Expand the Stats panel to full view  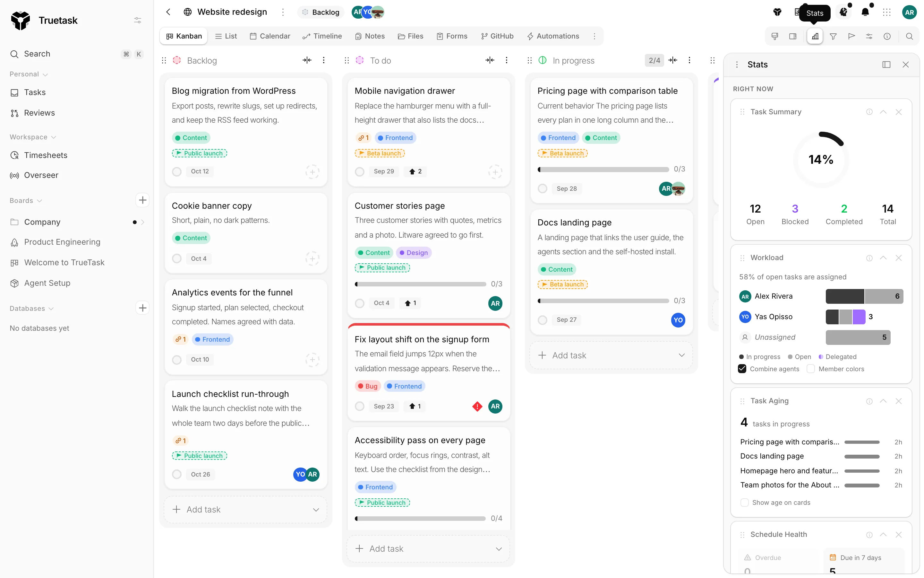(886, 65)
